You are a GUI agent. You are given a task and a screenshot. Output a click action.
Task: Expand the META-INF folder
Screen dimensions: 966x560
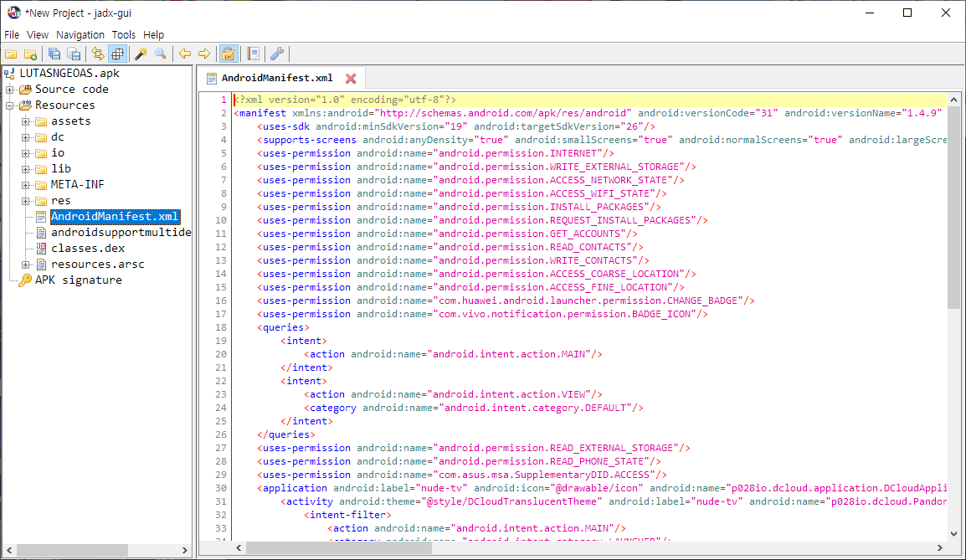(x=26, y=186)
